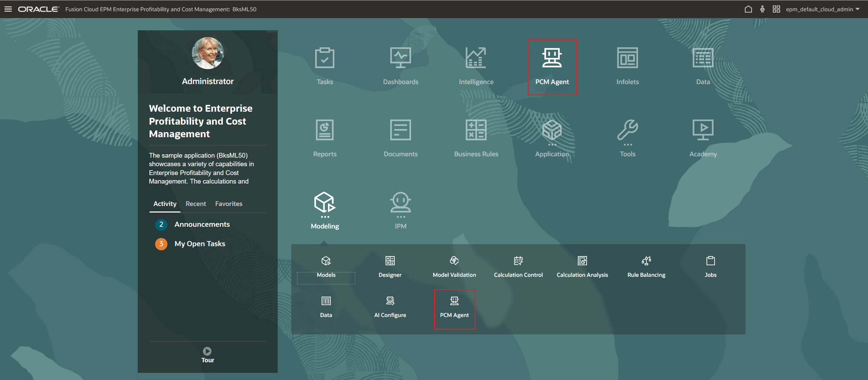Start the Tour playback at panel bottom
Screen dimensions: 868x380
click(x=207, y=354)
